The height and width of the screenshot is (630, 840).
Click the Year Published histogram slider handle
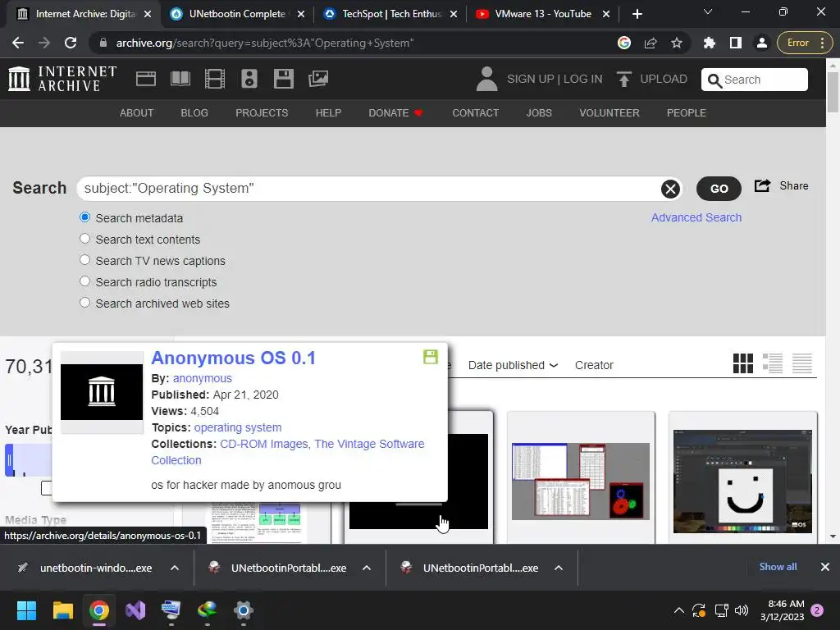point(9,460)
